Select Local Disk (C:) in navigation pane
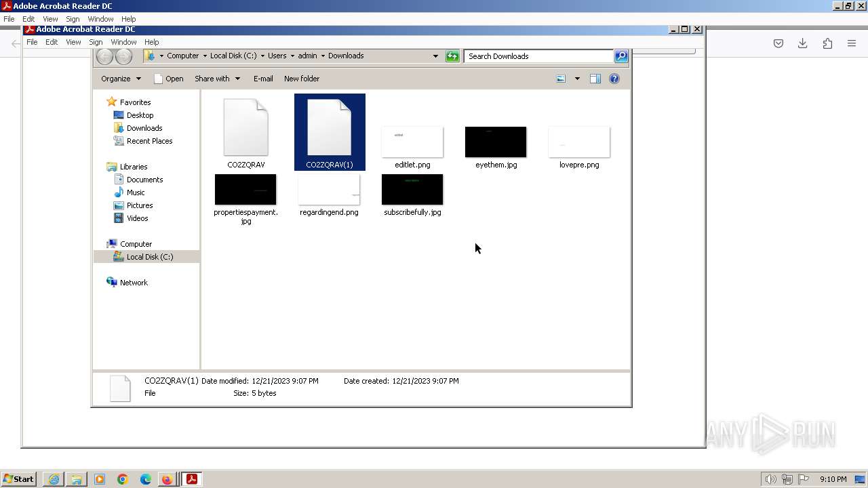 [x=149, y=257]
